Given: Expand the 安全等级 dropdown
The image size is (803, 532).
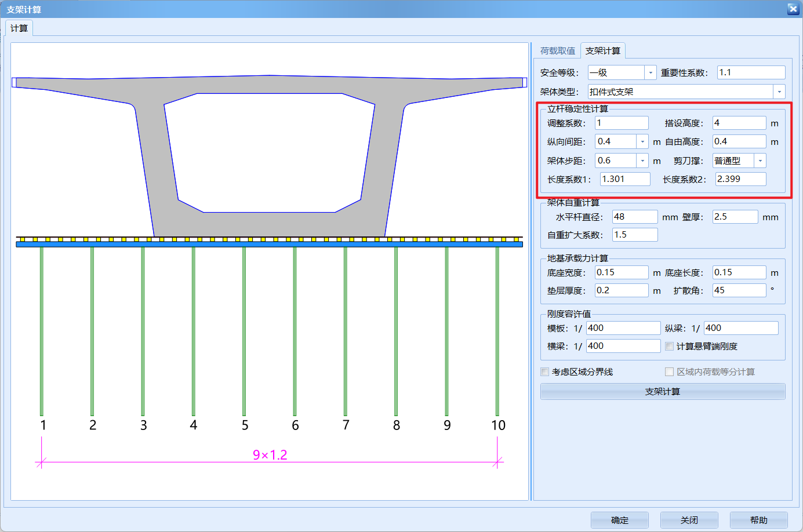Looking at the screenshot, I should (651, 73).
